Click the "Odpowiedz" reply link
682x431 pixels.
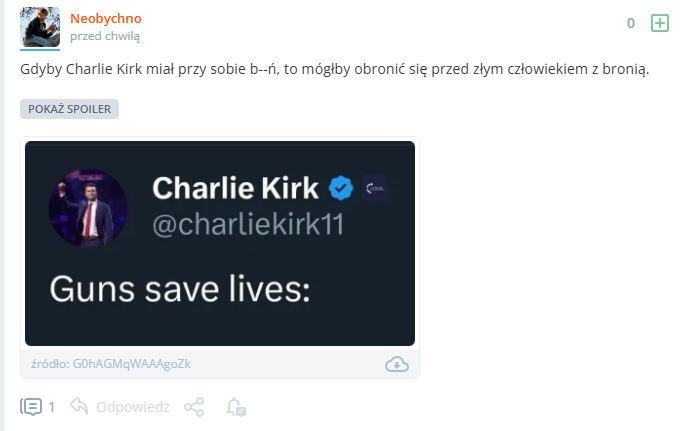point(133,407)
